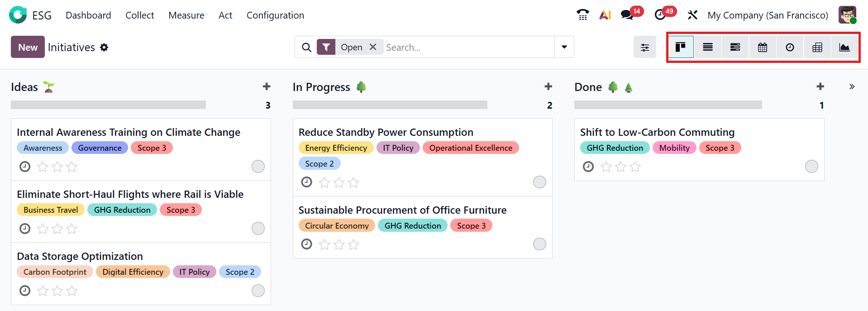Open the Measure menu
Image resolution: width=868 pixels, height=311 pixels.
(186, 15)
